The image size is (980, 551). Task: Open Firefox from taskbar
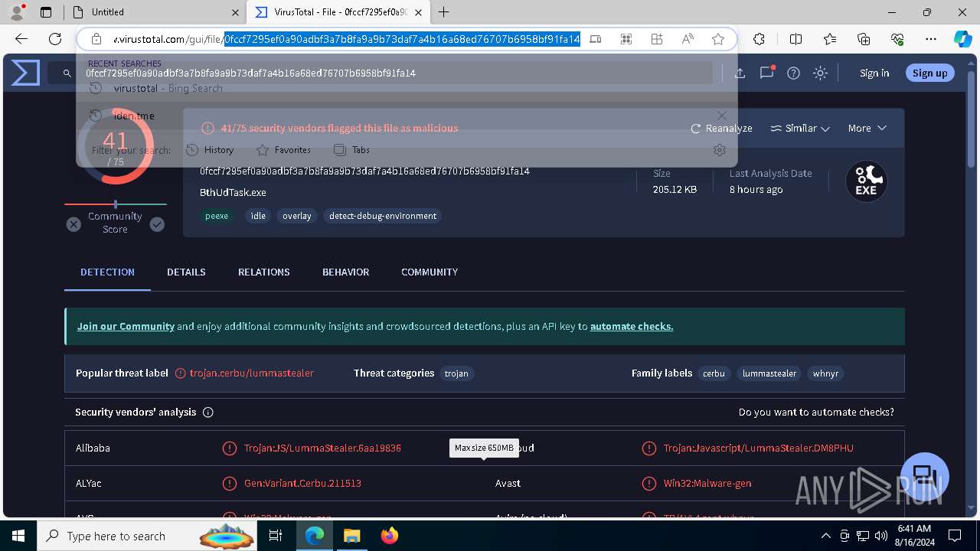click(x=389, y=536)
